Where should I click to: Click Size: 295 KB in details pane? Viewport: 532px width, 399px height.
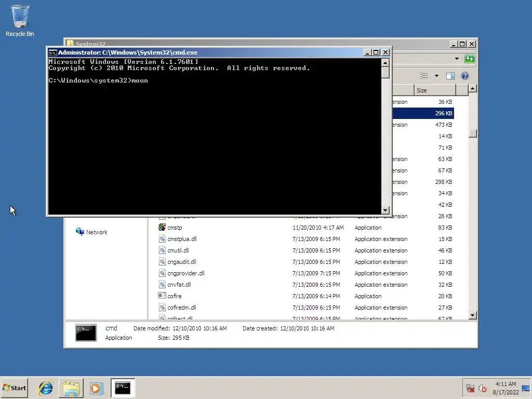pyautogui.click(x=174, y=338)
